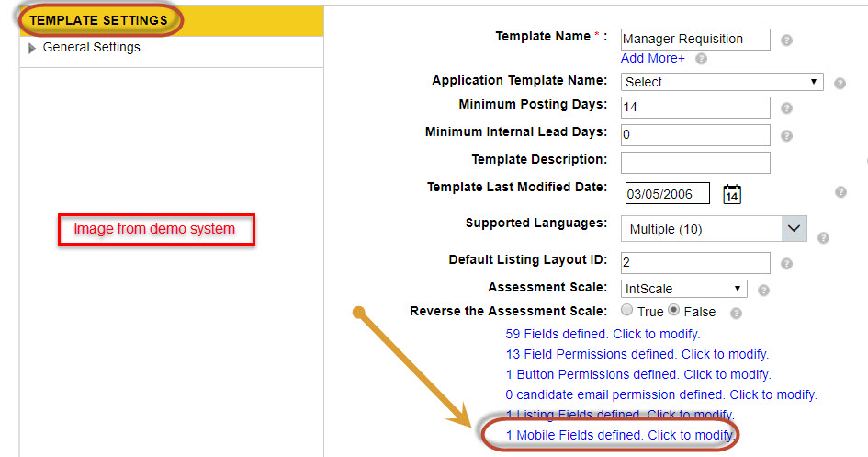Click Minimum Posting Days input field
Image resolution: width=868 pixels, height=457 pixels.
695,108
